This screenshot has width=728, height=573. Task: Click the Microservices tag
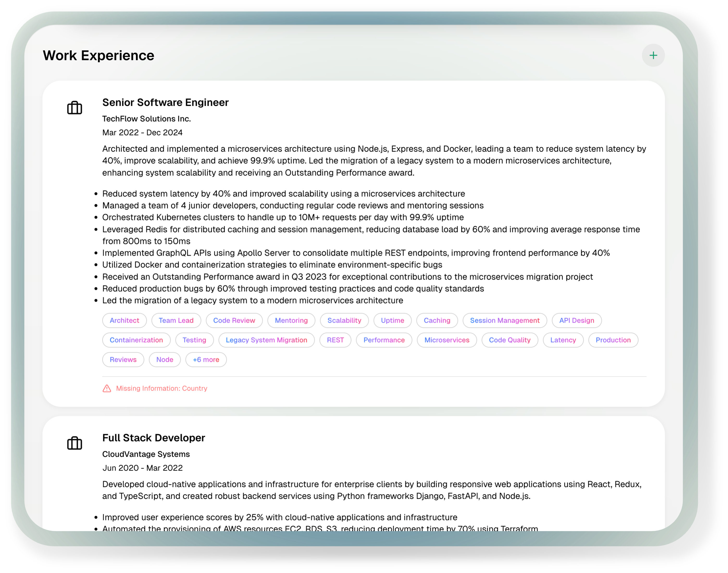tap(447, 340)
